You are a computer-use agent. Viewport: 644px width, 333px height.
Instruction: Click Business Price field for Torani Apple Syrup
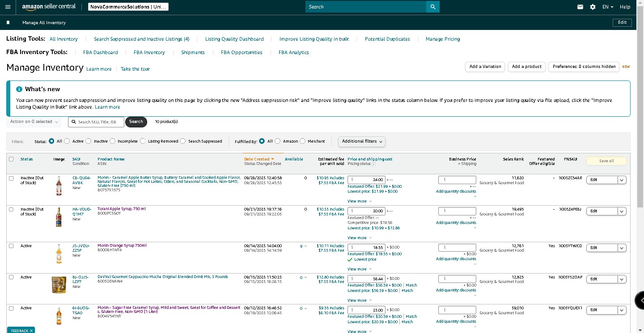(x=457, y=211)
